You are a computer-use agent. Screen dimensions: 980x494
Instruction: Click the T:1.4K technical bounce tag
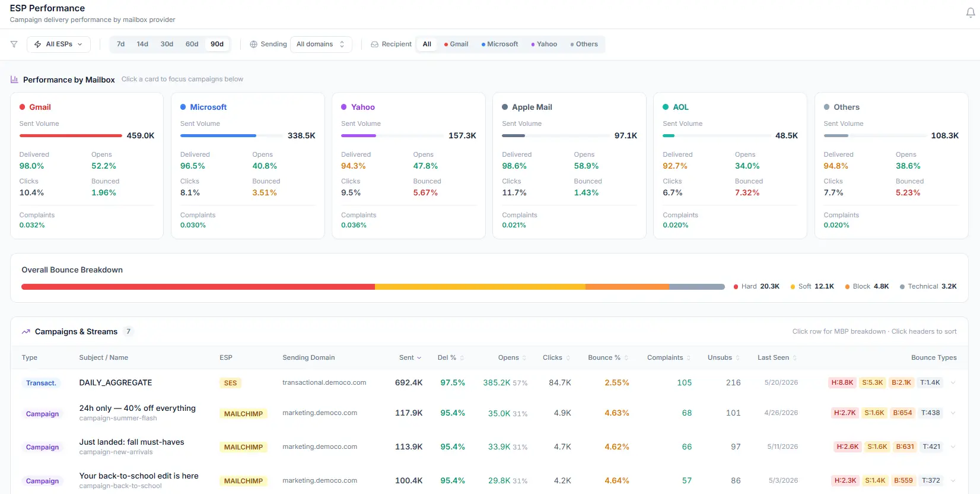coord(930,382)
